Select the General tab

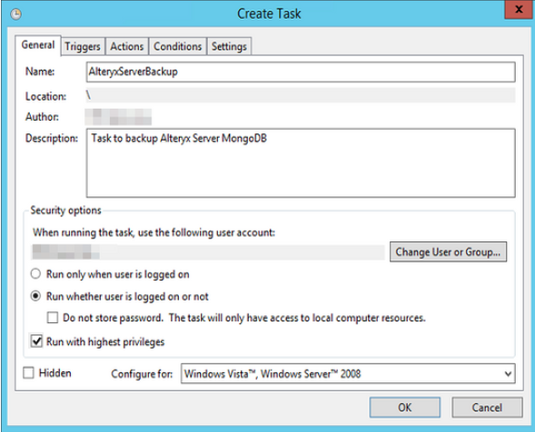(38, 45)
